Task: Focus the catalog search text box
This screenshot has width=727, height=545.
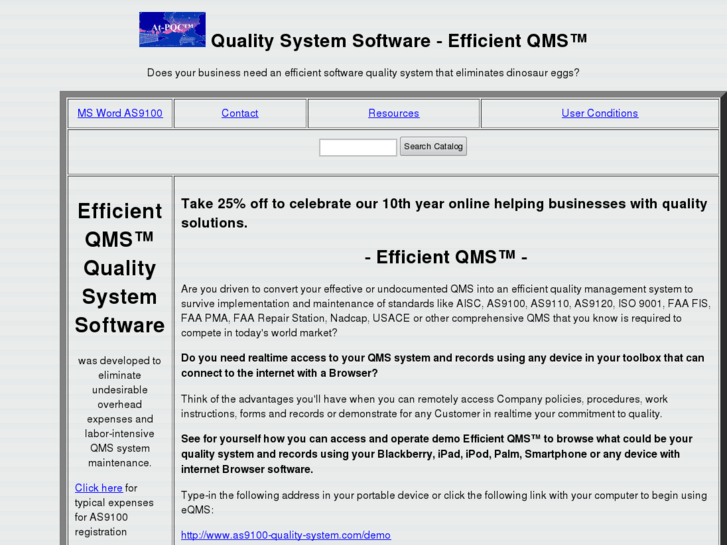Action: pos(358,147)
